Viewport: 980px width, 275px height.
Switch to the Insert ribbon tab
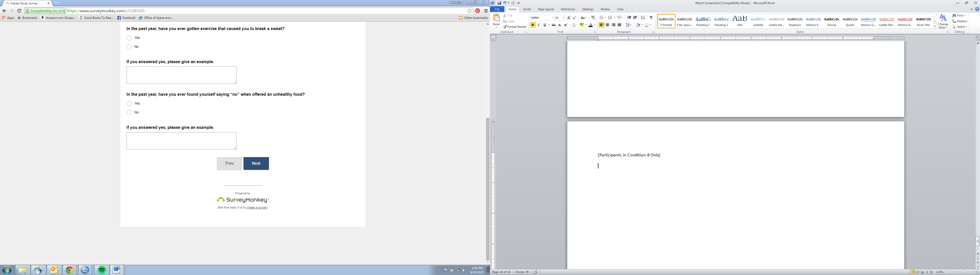[x=527, y=9]
